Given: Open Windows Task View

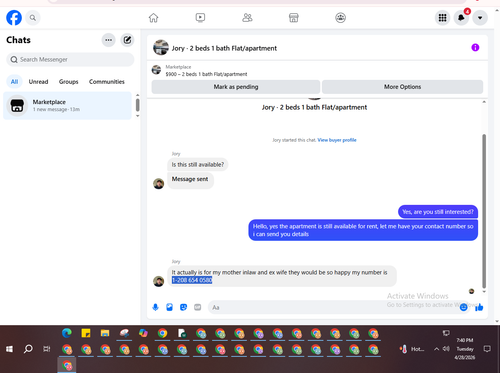Looking at the screenshot, I should click(47, 349).
